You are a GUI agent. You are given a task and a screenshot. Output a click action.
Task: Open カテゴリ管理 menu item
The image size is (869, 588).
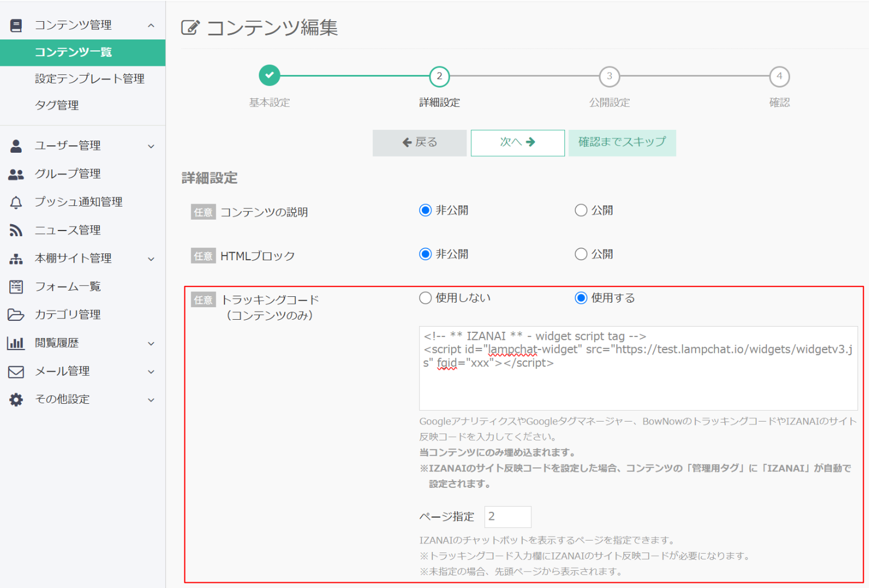[68, 315]
